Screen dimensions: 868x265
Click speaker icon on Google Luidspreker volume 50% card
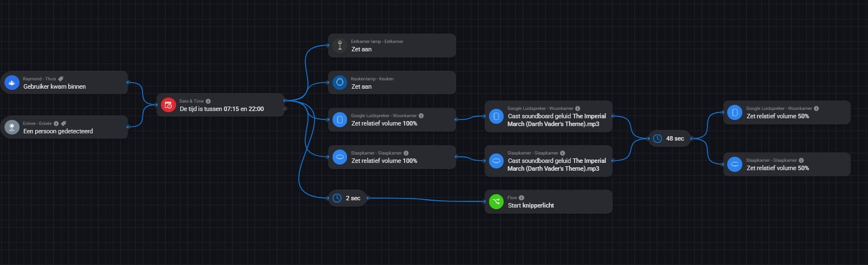tap(734, 112)
